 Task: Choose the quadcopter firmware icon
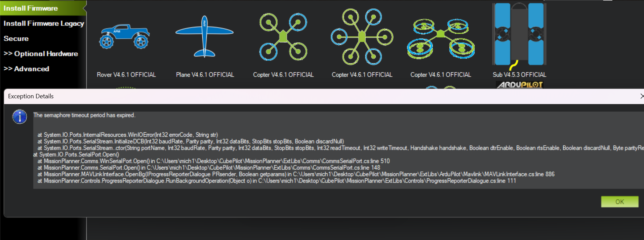point(283,37)
